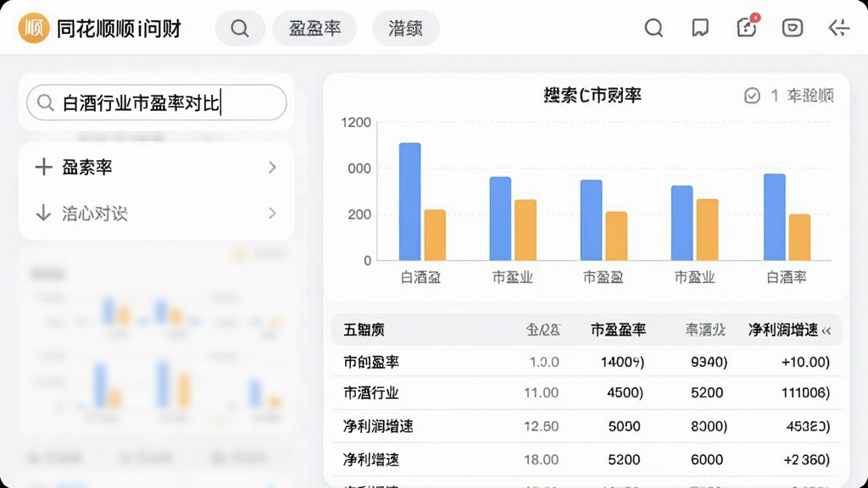
Task: Toggle the check circle above the chart
Action: [752, 96]
